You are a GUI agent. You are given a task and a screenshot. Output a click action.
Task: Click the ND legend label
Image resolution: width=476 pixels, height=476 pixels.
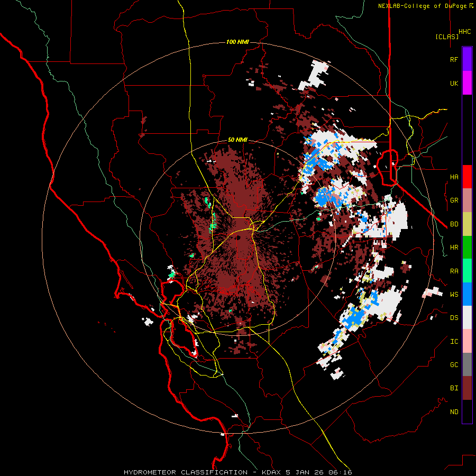[454, 412]
